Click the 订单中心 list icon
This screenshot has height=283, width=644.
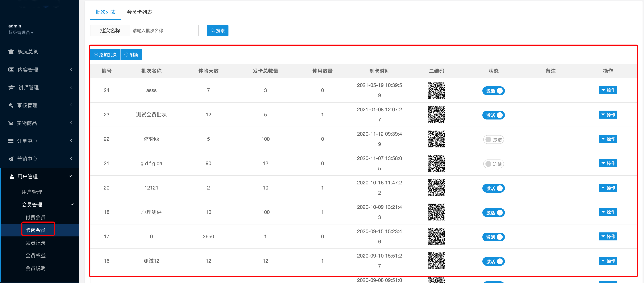point(11,141)
